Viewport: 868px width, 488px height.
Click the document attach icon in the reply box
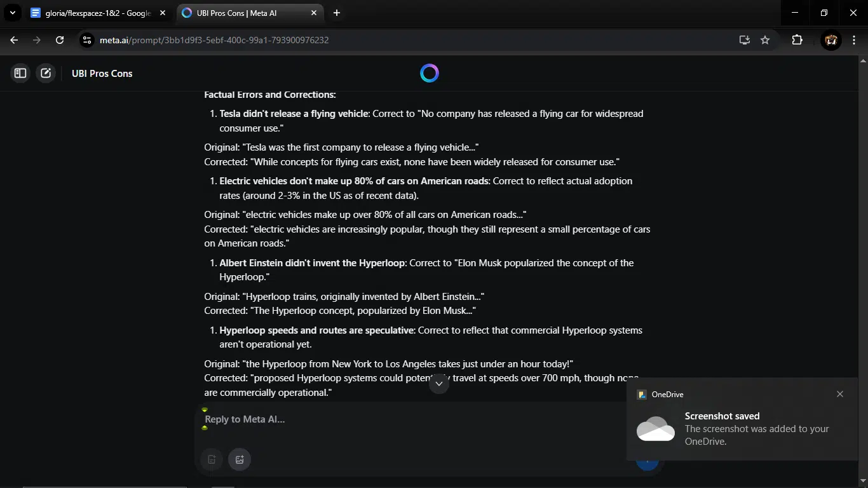[212, 459]
